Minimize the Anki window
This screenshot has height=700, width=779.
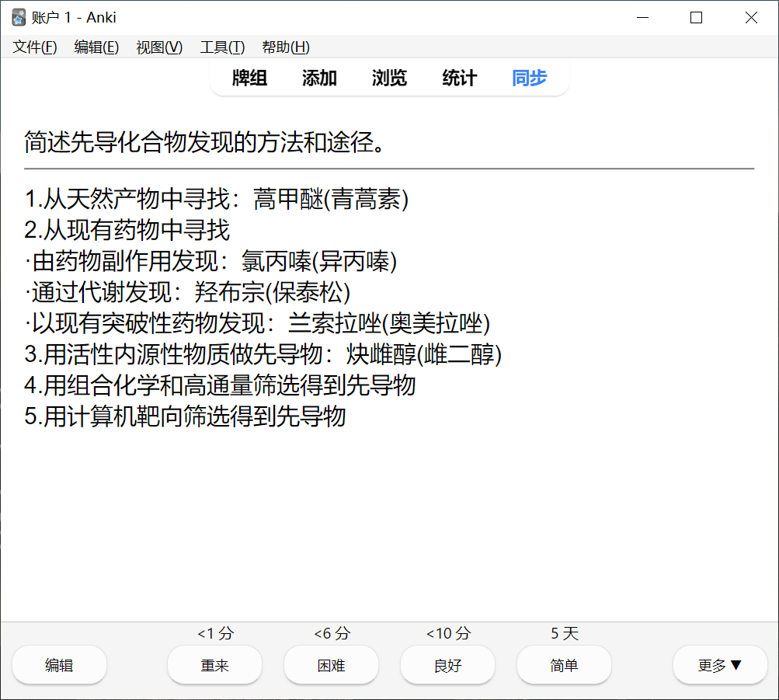pos(643,18)
